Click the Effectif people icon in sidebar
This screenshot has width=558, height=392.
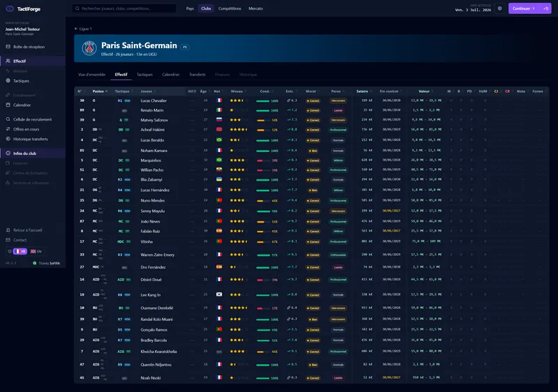(8, 61)
